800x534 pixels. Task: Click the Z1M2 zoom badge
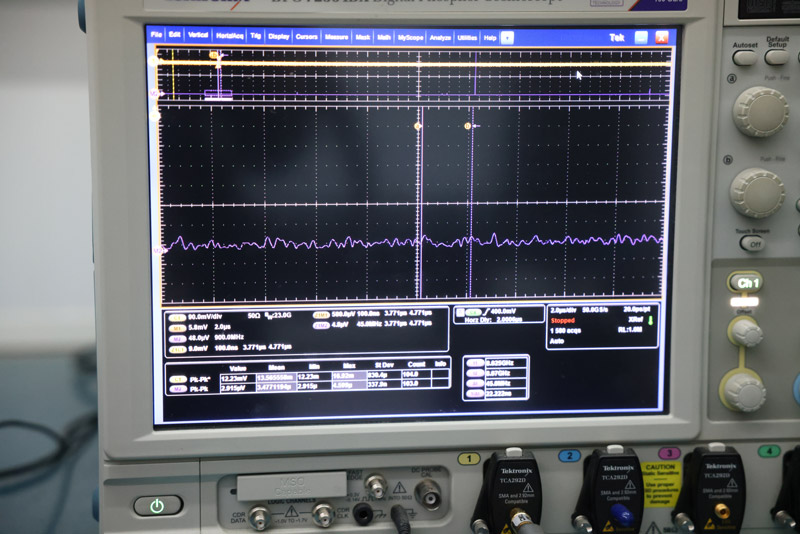[321, 325]
